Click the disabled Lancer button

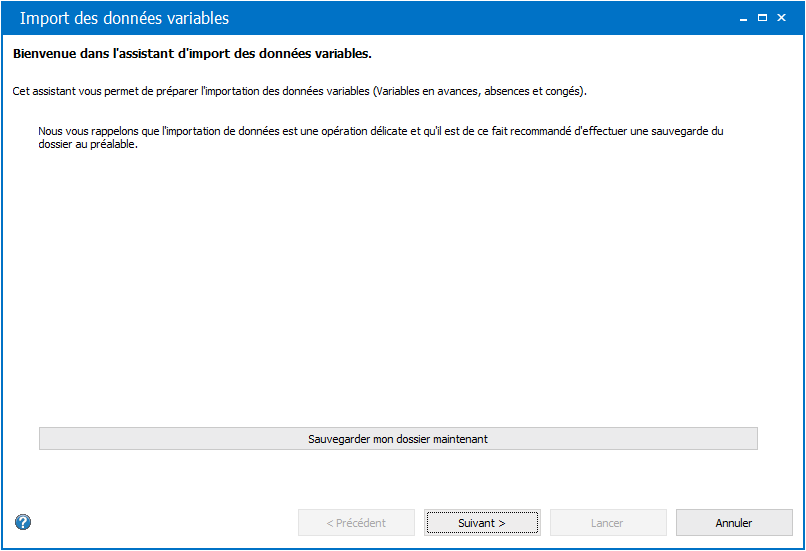click(x=608, y=523)
